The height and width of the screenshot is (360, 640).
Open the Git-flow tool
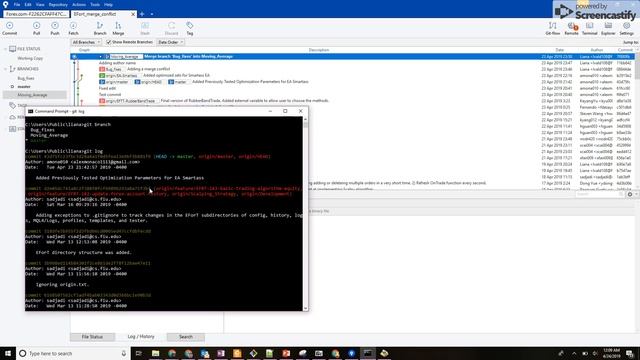click(553, 29)
